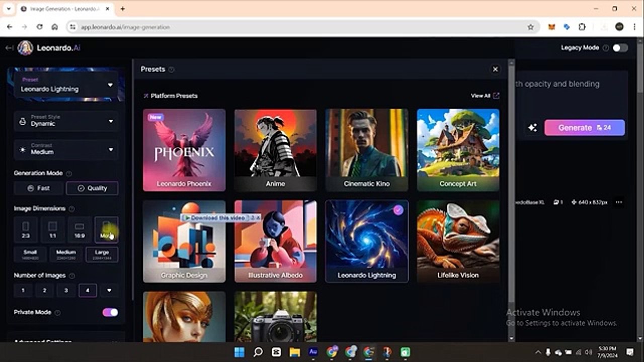Switch to the Image Generation browser tab

pyautogui.click(x=64, y=9)
